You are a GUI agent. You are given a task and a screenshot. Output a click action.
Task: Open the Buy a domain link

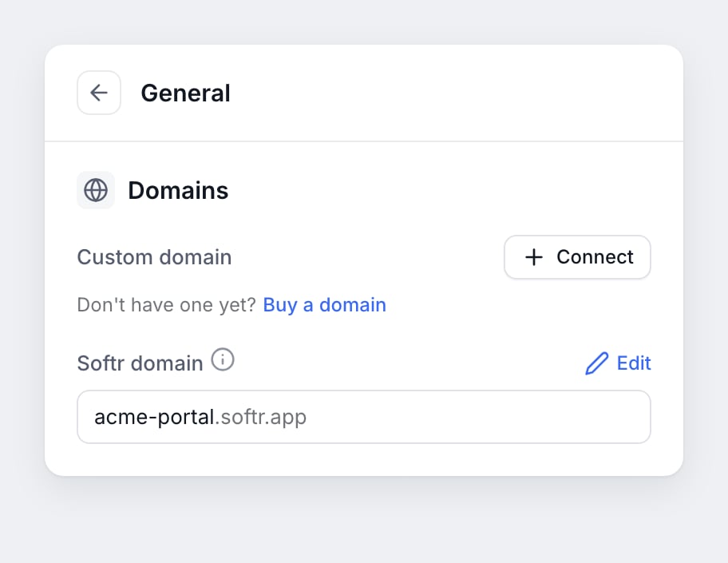click(325, 305)
